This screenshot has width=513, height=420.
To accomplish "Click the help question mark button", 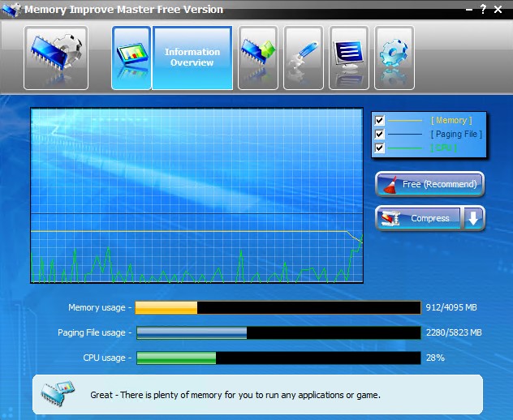I will (x=483, y=9).
